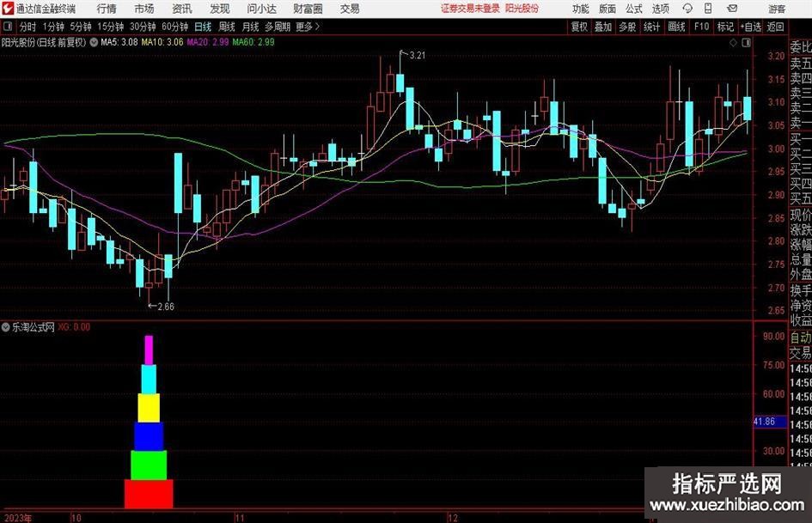Click the 复权 toolbar button

579,27
